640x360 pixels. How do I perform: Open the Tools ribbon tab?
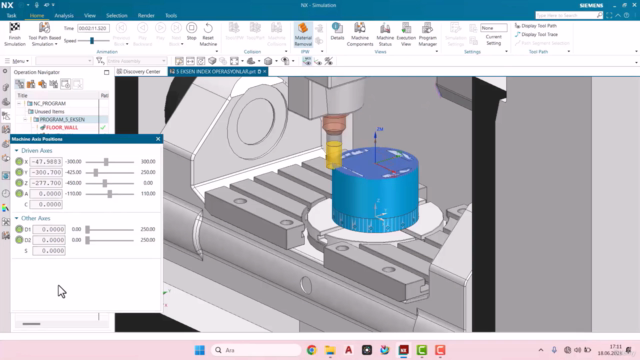tap(171, 16)
